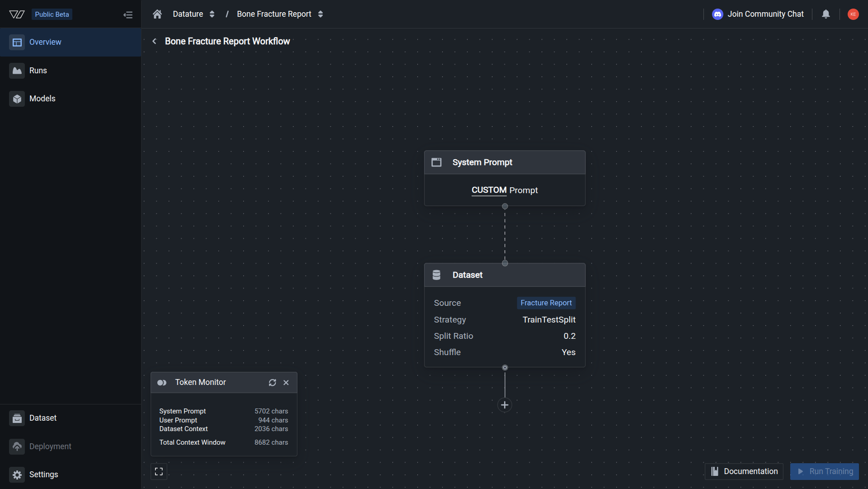This screenshot has height=489, width=868.
Task: Open fullscreen view of the workflow canvas
Action: [159, 471]
